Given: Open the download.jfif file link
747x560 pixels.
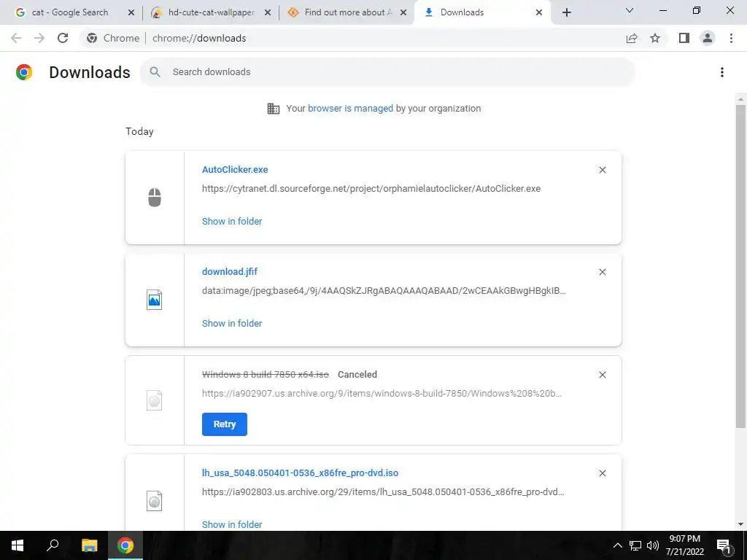Looking at the screenshot, I should pyautogui.click(x=230, y=271).
